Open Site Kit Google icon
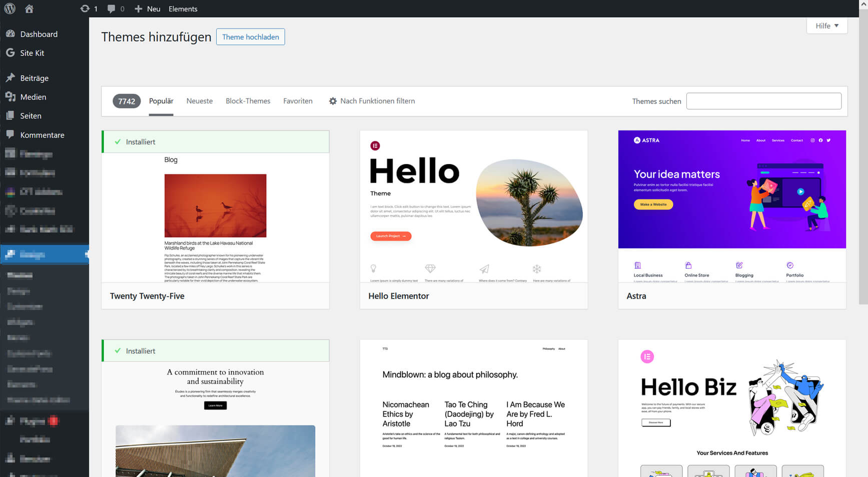The height and width of the screenshot is (477, 868). point(10,53)
